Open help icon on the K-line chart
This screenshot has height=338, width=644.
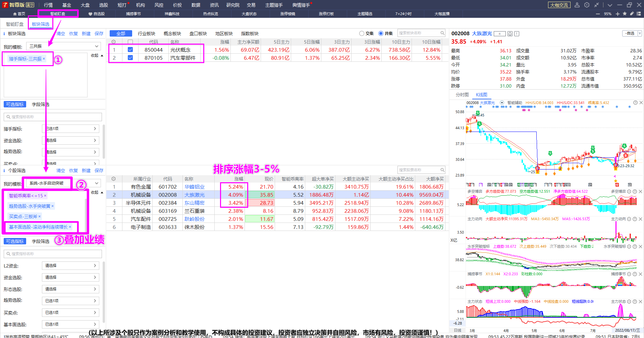pos(635,103)
